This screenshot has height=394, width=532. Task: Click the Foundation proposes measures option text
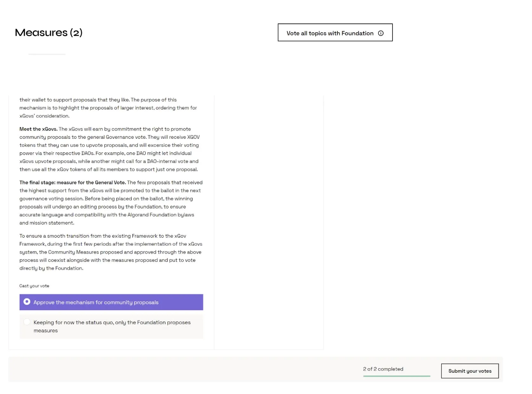(x=112, y=326)
